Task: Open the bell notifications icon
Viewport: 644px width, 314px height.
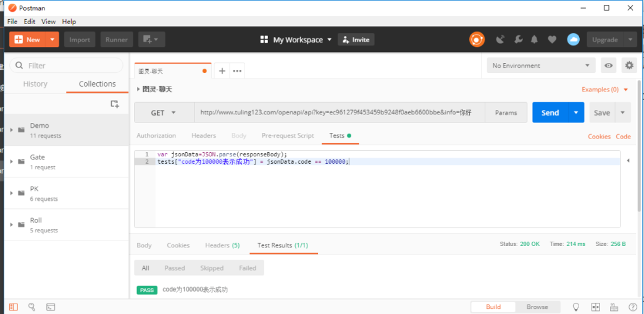Action: pyautogui.click(x=534, y=40)
